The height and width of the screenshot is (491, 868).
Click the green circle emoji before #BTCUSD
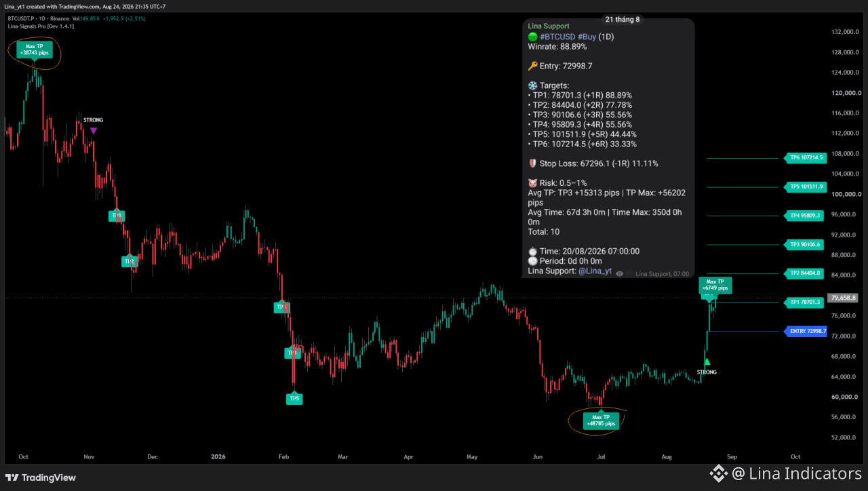coord(533,37)
